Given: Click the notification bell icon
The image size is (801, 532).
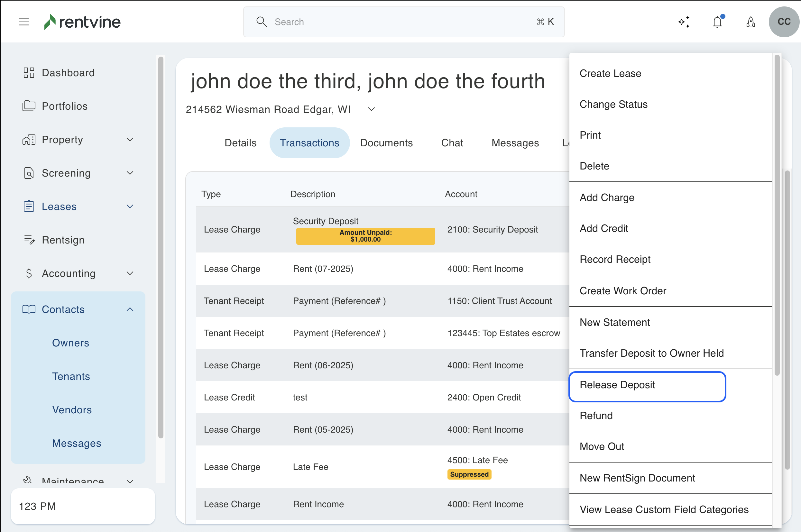Looking at the screenshot, I should 717,22.
